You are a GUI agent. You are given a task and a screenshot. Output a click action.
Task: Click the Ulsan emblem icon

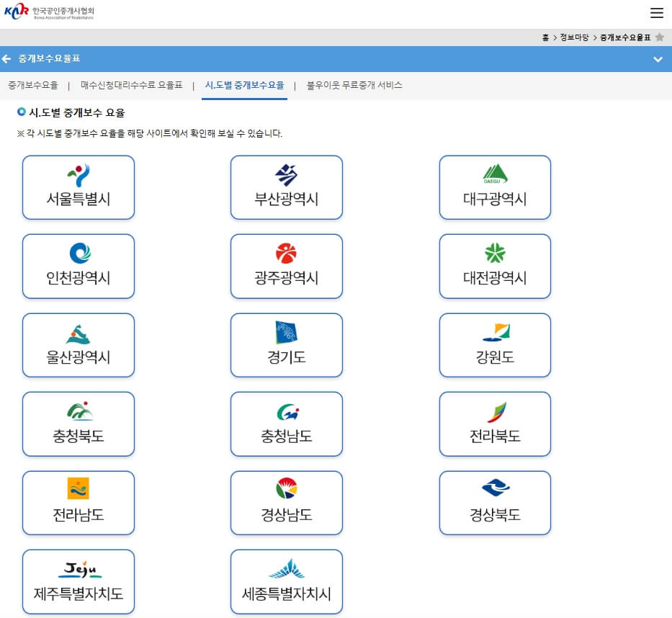(x=78, y=334)
